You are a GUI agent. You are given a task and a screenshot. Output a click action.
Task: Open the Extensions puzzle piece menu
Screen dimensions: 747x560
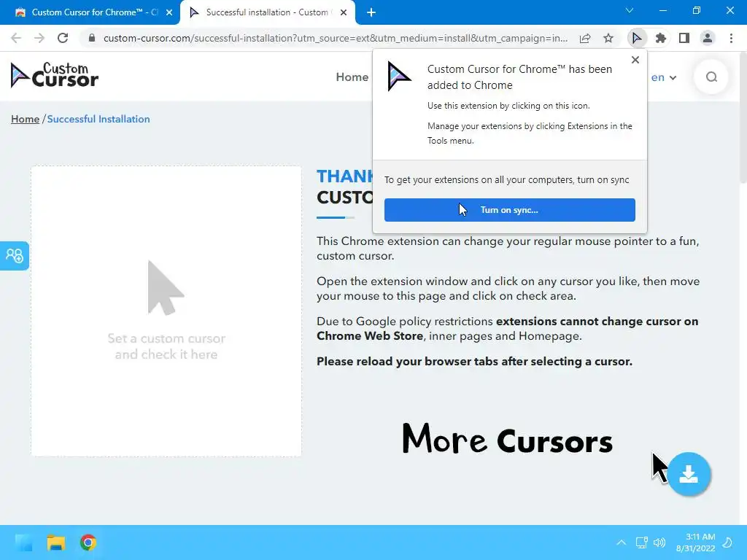(660, 38)
